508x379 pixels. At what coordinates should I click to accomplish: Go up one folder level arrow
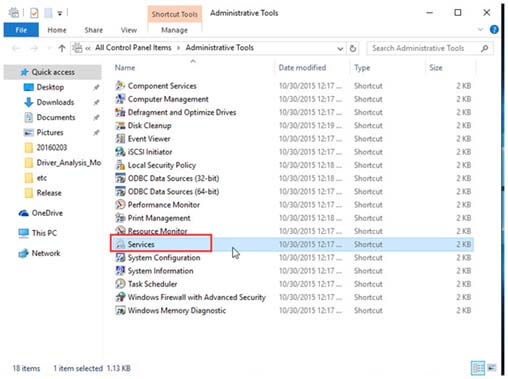click(x=62, y=48)
